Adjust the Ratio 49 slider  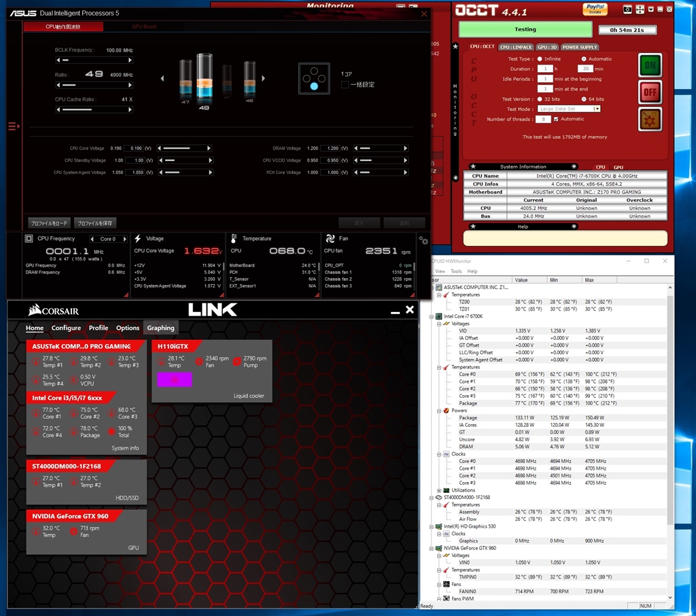(94, 85)
